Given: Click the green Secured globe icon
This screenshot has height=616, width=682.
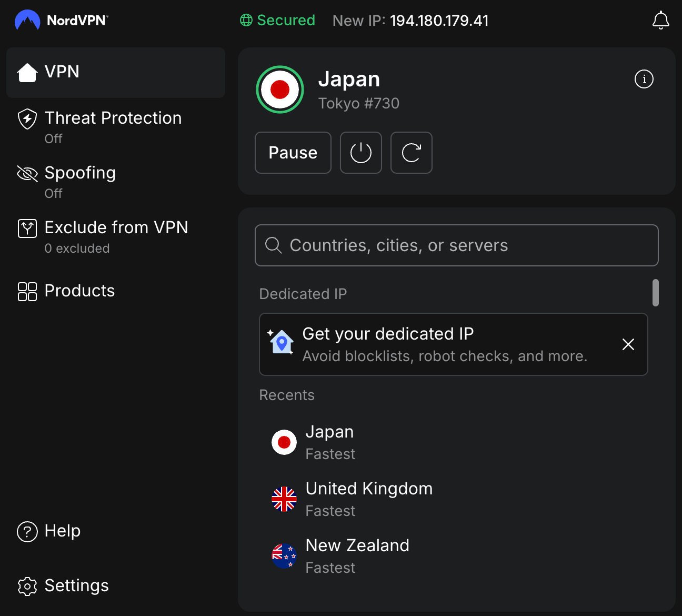Looking at the screenshot, I should 246,20.
